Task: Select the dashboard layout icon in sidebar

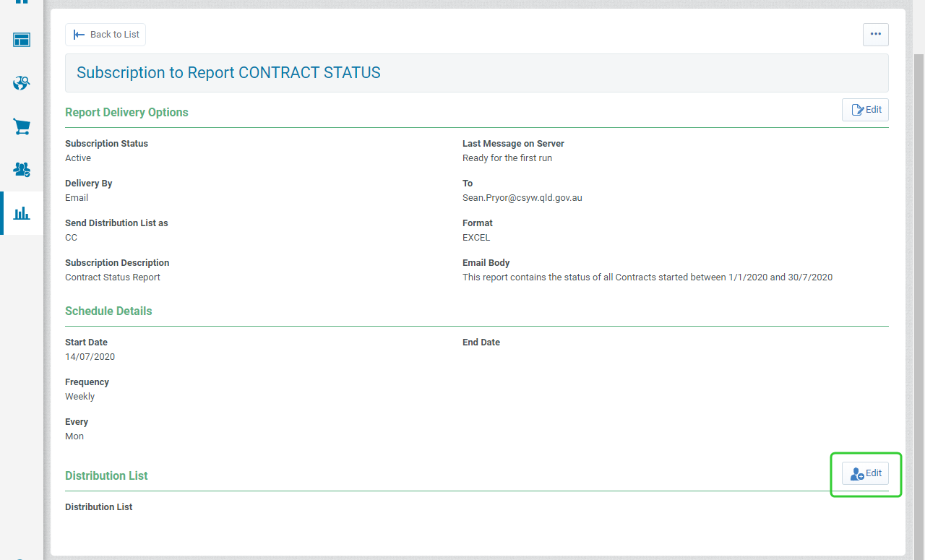Action: [21, 40]
